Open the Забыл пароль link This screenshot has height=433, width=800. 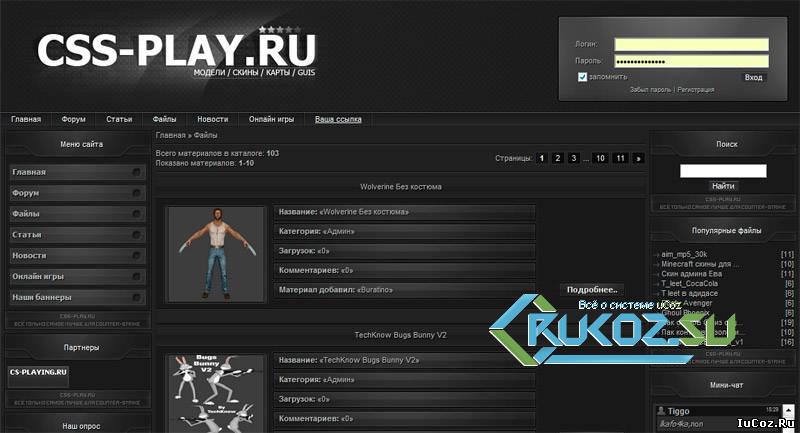650,89
